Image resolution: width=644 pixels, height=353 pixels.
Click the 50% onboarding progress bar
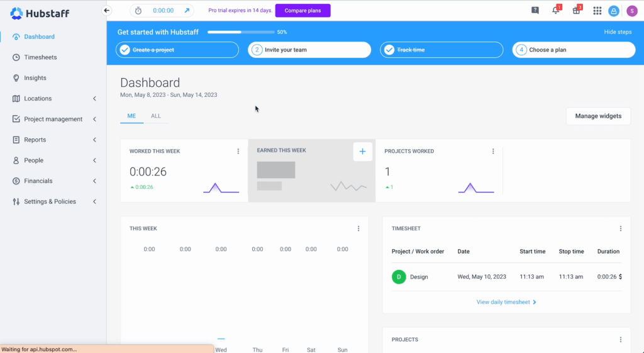pos(241,32)
